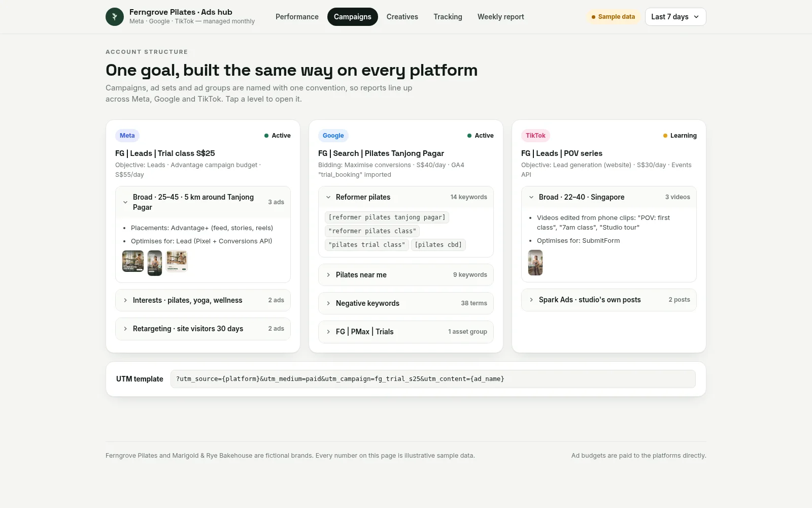Open the Weekly report tab
812x508 pixels.
[501, 17]
